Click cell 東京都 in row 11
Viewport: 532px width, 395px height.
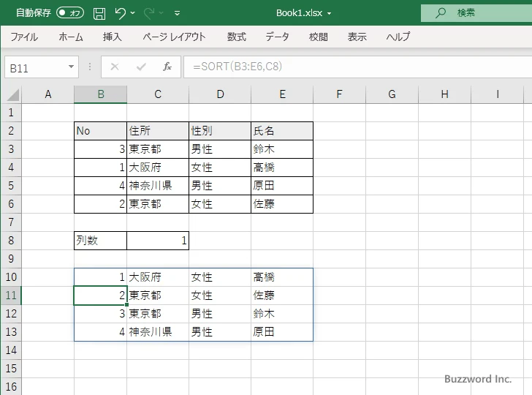(158, 296)
